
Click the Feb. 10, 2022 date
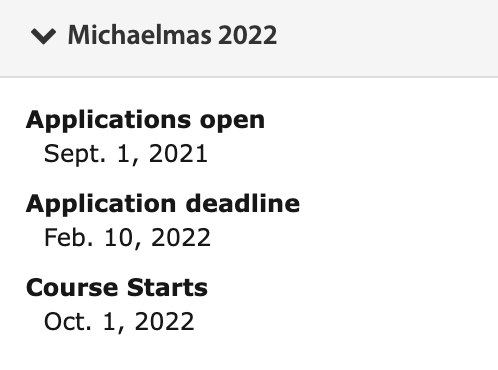point(127,238)
